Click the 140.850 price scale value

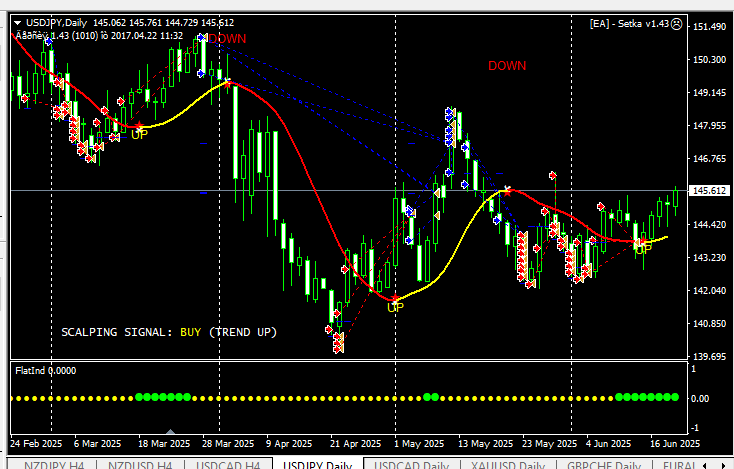click(709, 323)
